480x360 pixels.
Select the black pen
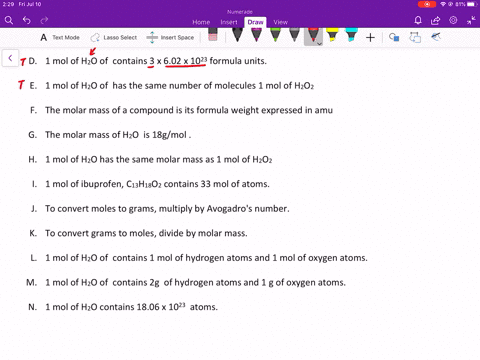(237, 35)
